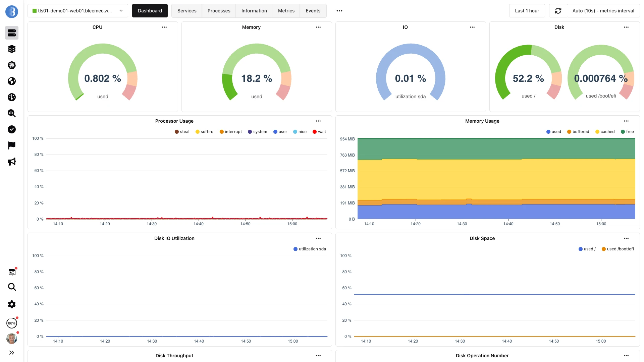Screen dimensions: 644x362
Task: Click the 'Last 1 hour' time range button
Action: coord(527,10)
